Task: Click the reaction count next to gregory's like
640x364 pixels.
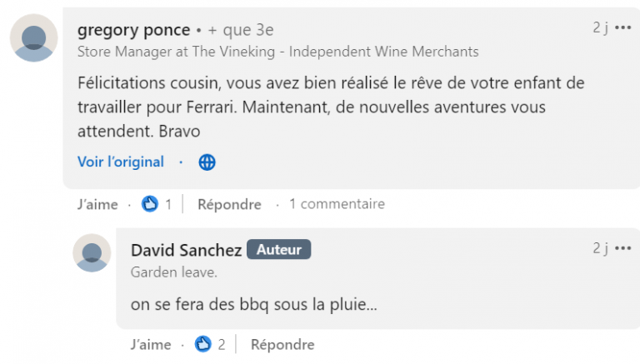Action: click(x=168, y=204)
